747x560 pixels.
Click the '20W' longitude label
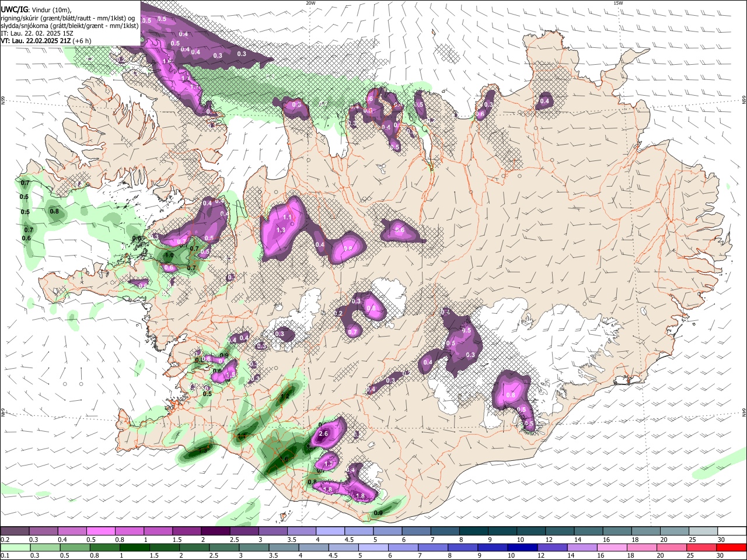pos(310,3)
